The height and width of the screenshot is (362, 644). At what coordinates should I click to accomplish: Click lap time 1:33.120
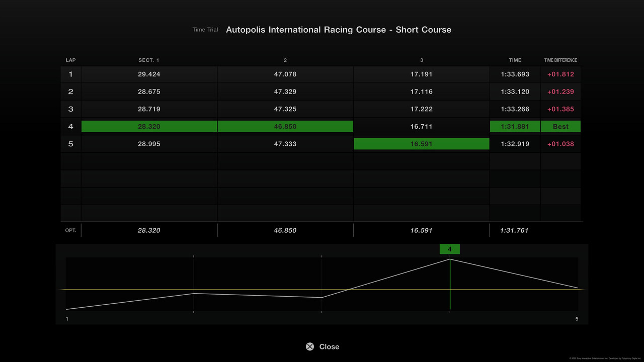(515, 92)
